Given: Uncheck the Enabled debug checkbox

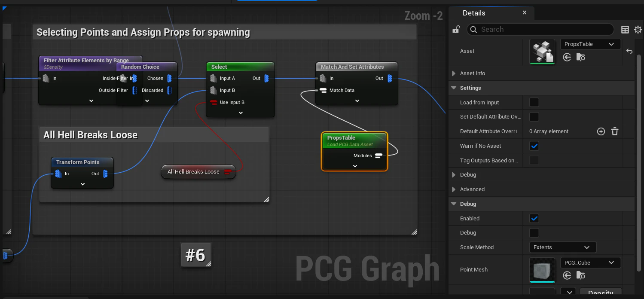Looking at the screenshot, I should (534, 218).
